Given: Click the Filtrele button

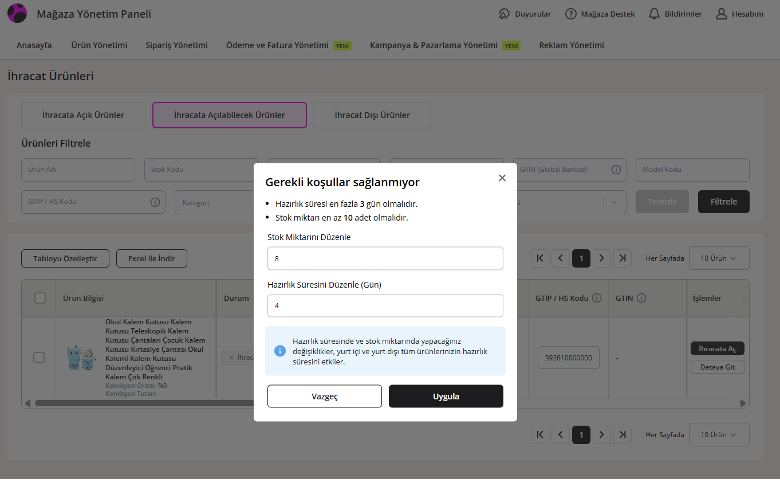Looking at the screenshot, I should (x=723, y=201).
